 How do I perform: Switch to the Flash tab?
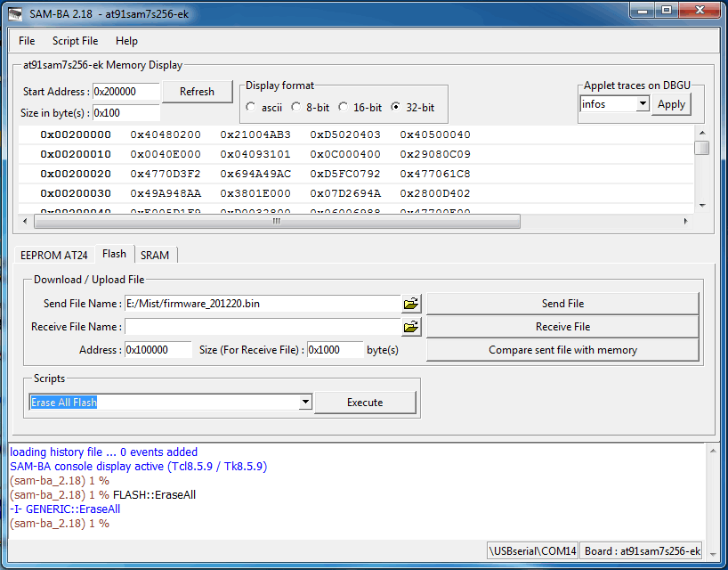(114, 254)
